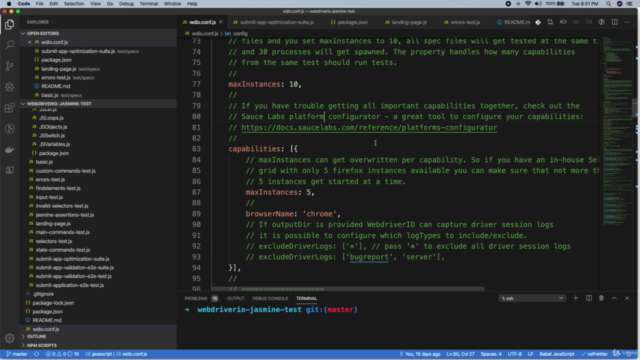Click Ln 80, Col 27 in status bar
The image size is (640, 360).
(460, 354)
